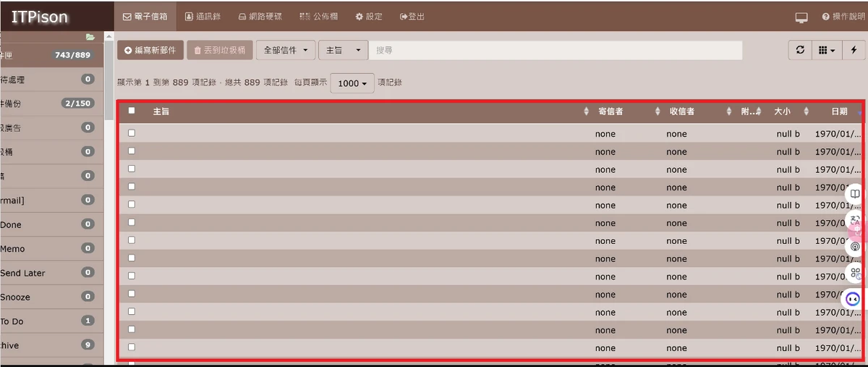Click into the 搜尋 search field
Image resolution: width=868 pixels, height=367 pixels.
[x=556, y=50]
